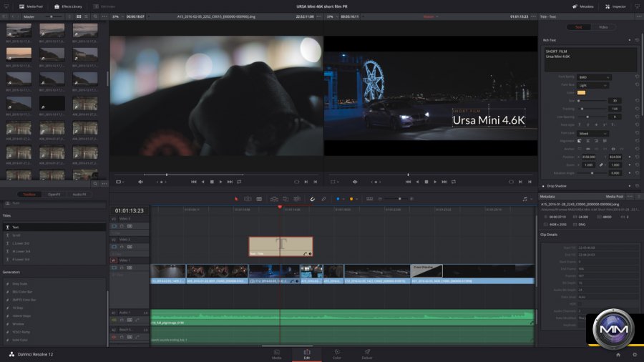Mute audio in the timeline viewer
Screen dimensions: 644x362
[x=355, y=182]
